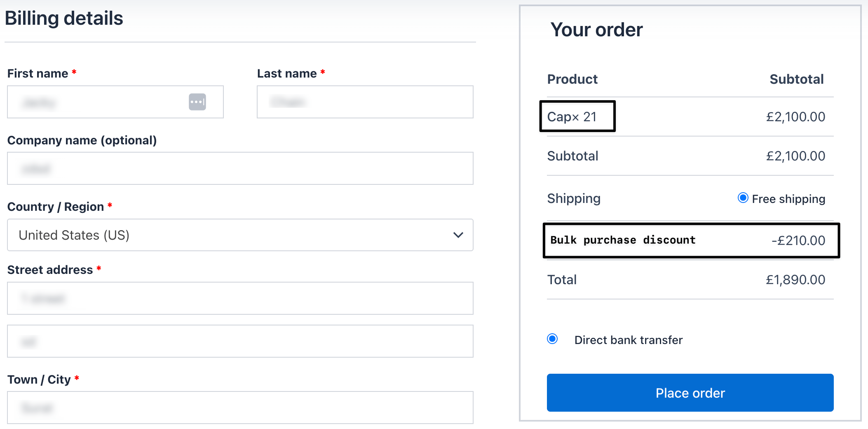The height and width of the screenshot is (429, 868).
Task: Click the Total row in order summary
Action: 562,279
